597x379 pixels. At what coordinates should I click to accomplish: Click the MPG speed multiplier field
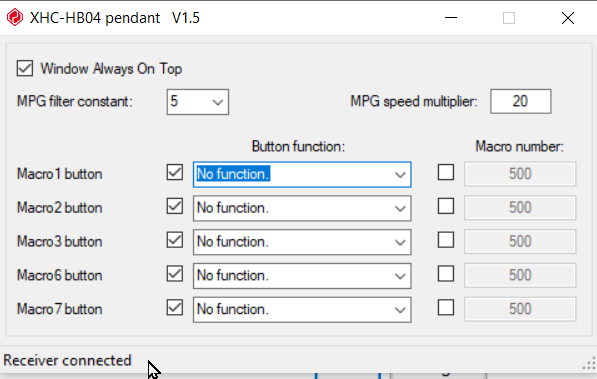tap(520, 101)
